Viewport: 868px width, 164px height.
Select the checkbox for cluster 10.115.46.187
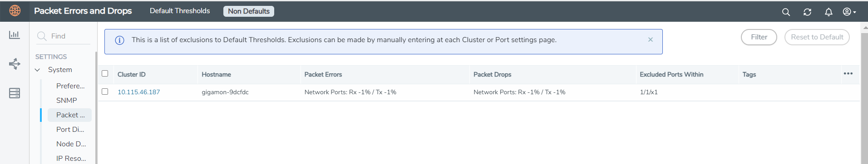click(x=105, y=92)
